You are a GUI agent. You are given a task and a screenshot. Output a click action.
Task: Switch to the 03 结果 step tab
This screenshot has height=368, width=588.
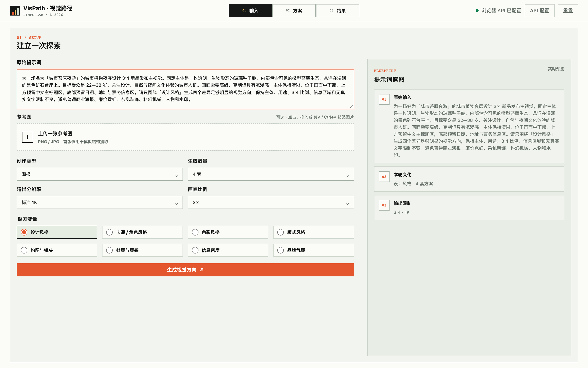point(338,11)
